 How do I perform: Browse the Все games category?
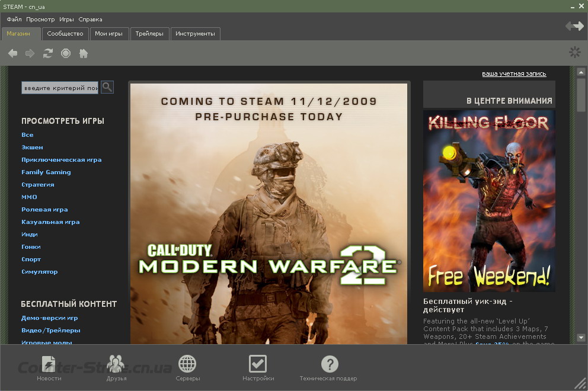pyautogui.click(x=27, y=134)
